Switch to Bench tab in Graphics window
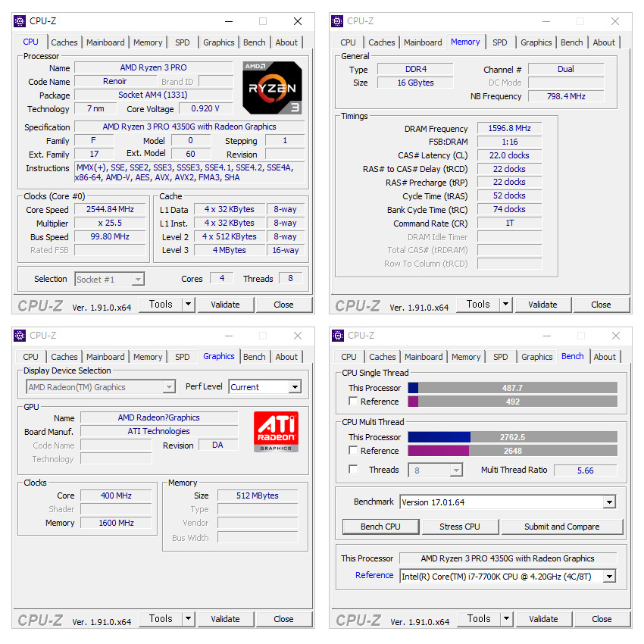The image size is (644, 644). tap(255, 357)
